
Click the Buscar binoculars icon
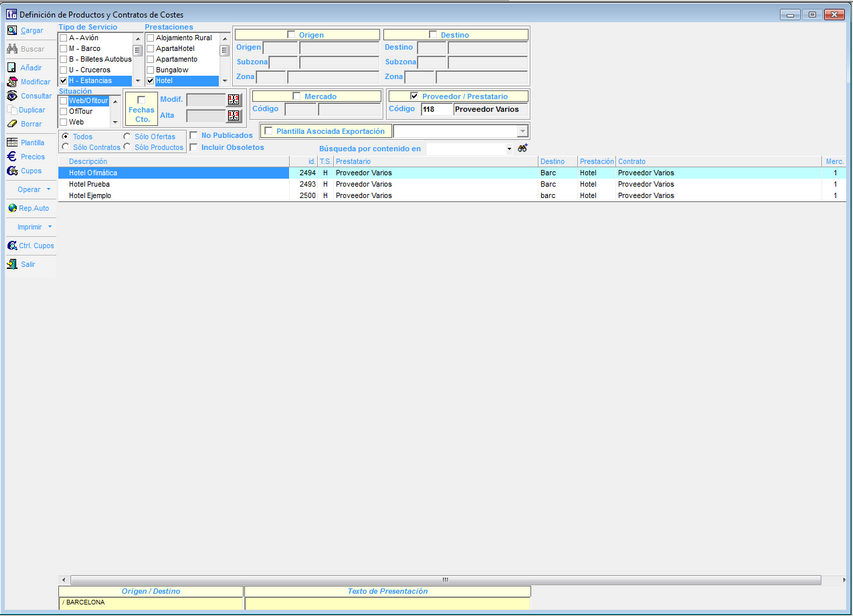coord(12,49)
